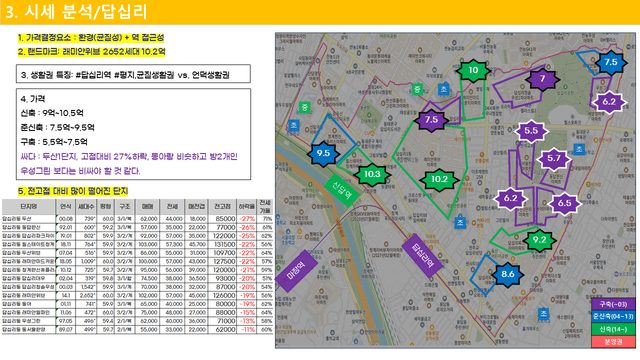This screenshot has width=640, height=360.
Task: Click the green 10 badge on map
Action: pyautogui.click(x=473, y=70)
